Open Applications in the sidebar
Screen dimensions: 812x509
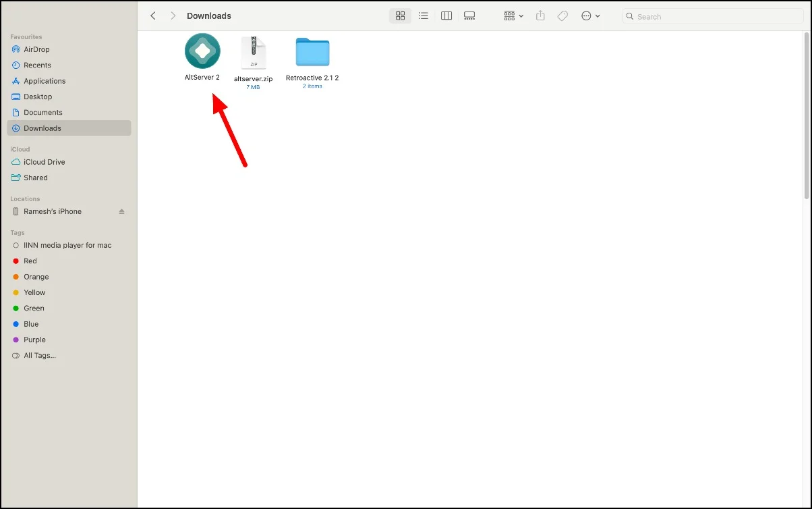[69, 81]
